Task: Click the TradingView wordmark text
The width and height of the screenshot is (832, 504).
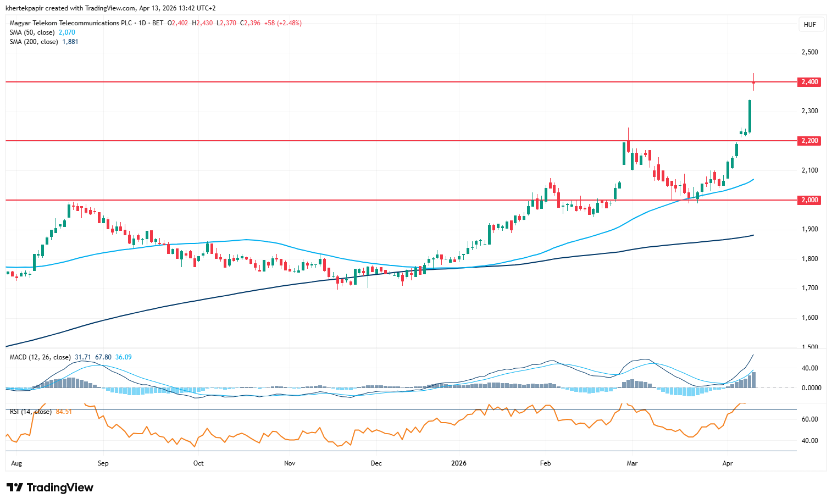Action: [60, 488]
